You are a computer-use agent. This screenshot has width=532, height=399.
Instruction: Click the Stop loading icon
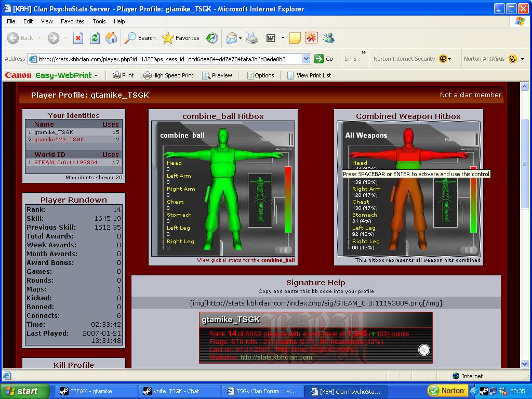tap(78, 38)
